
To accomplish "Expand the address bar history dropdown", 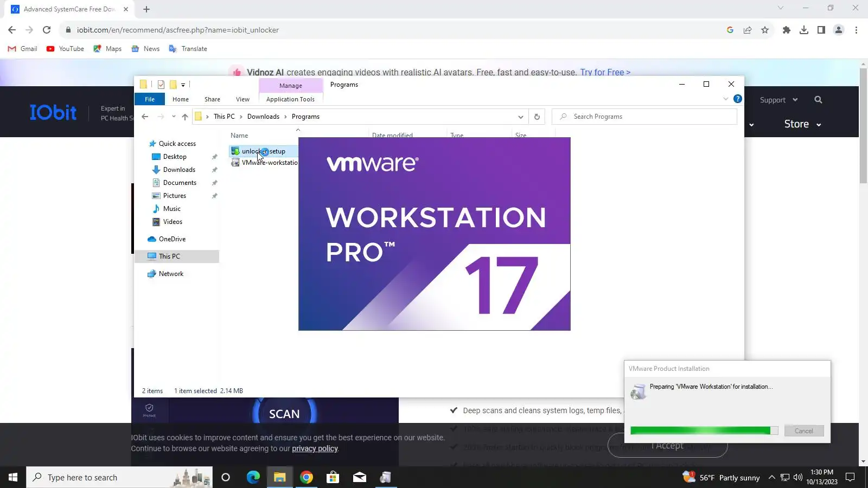I will (520, 117).
